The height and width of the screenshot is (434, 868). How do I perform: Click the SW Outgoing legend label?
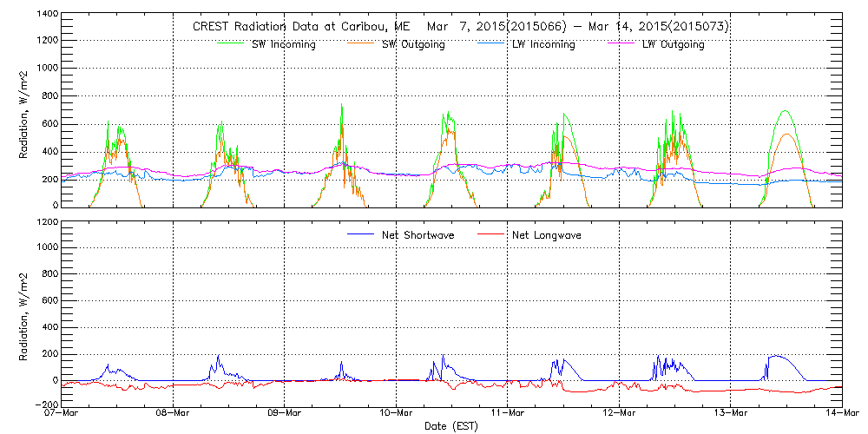pyautogui.click(x=413, y=44)
